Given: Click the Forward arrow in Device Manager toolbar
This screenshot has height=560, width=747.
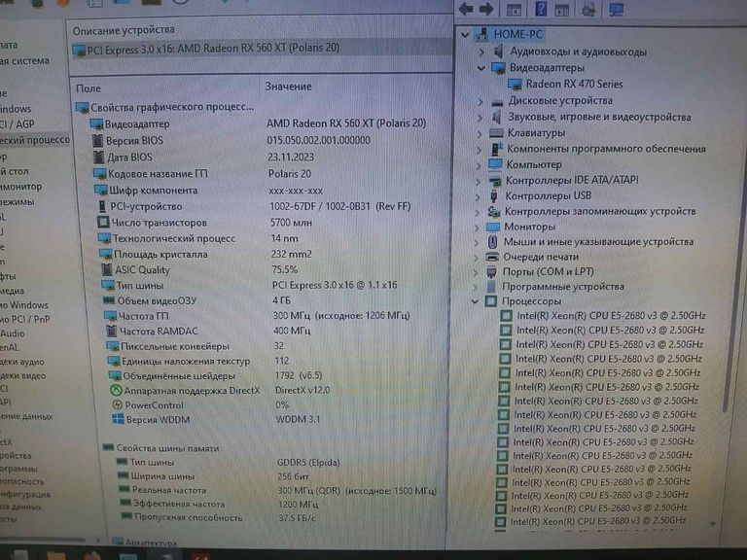Looking at the screenshot, I should pyautogui.click(x=487, y=10).
